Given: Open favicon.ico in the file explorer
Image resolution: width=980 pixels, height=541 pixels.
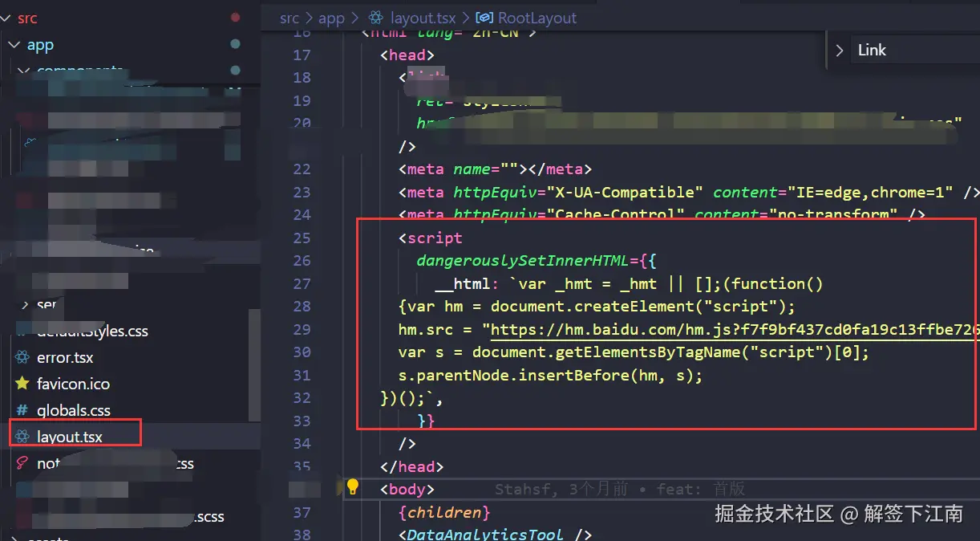Looking at the screenshot, I should tap(73, 384).
